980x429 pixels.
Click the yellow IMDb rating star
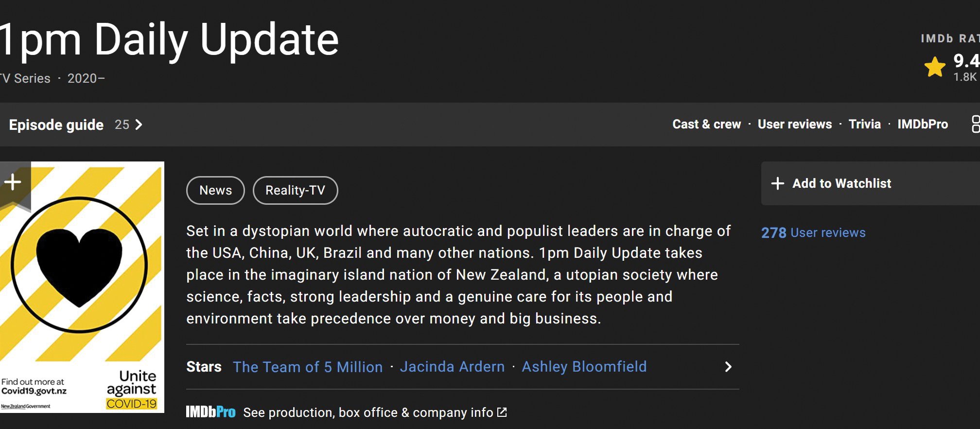[x=935, y=67]
